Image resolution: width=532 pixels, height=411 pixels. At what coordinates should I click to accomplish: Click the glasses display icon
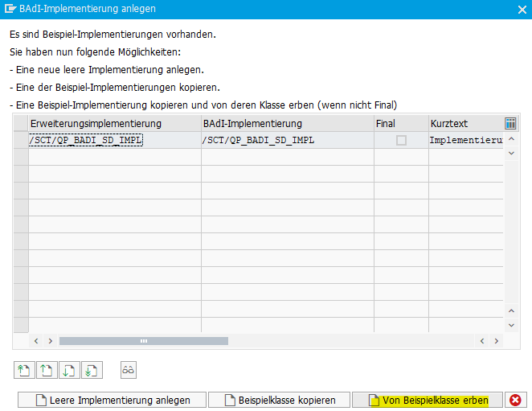(x=129, y=370)
